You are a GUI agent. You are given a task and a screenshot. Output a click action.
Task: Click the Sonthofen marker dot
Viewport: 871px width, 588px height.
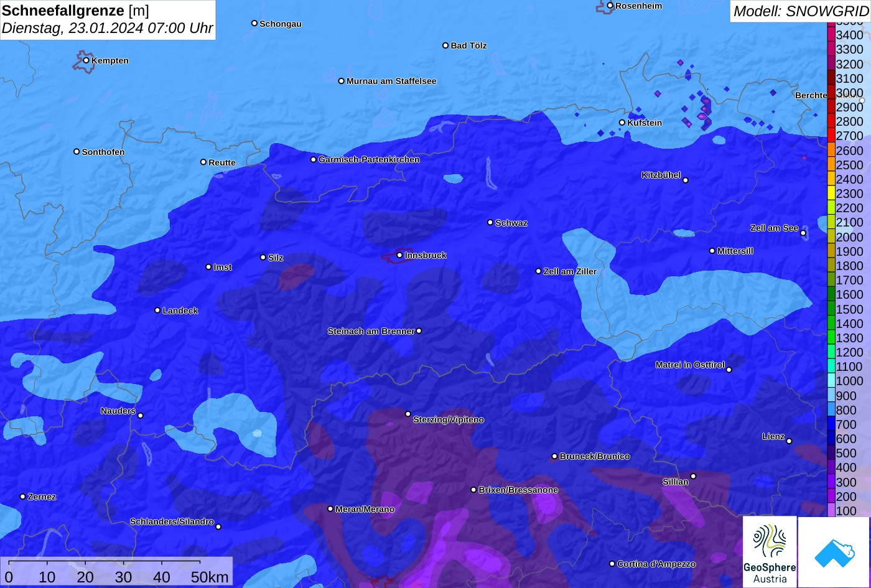(77, 151)
